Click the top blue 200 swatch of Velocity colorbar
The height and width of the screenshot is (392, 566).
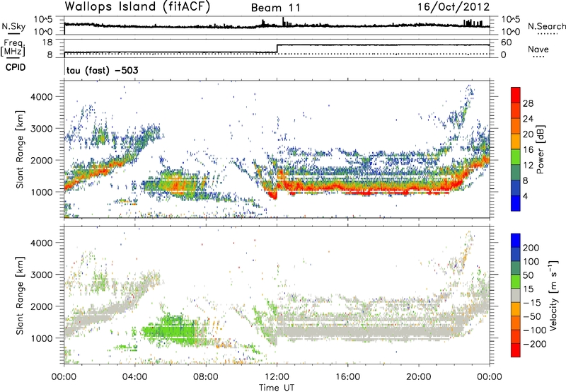point(516,241)
